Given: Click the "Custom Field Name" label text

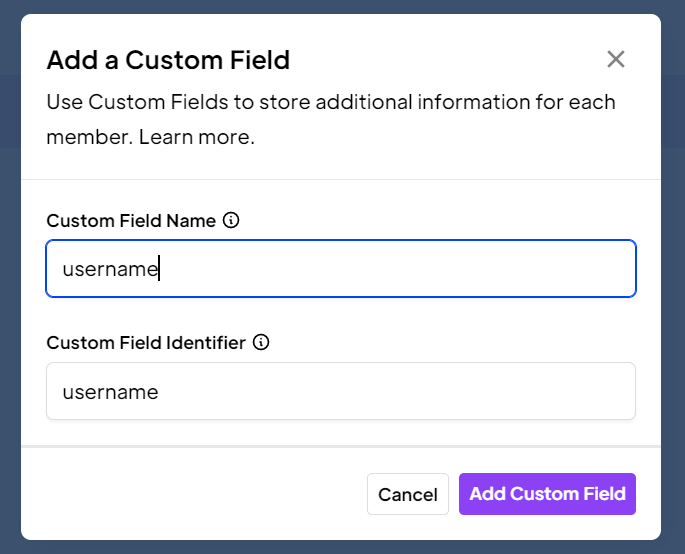Looking at the screenshot, I should tap(131, 221).
